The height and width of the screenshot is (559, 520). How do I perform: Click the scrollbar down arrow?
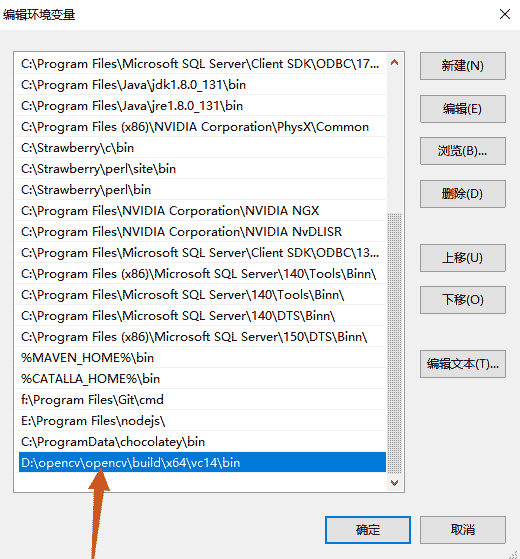coord(394,483)
